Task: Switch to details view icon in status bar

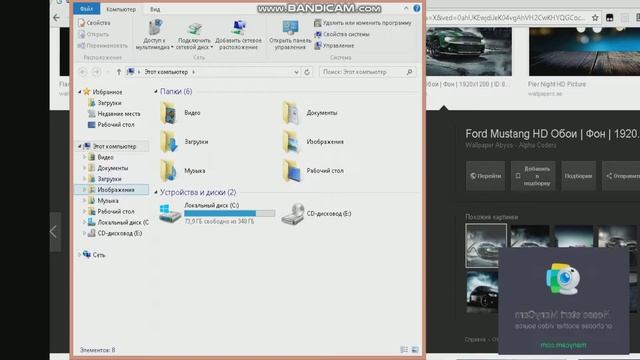Action: click(x=404, y=350)
